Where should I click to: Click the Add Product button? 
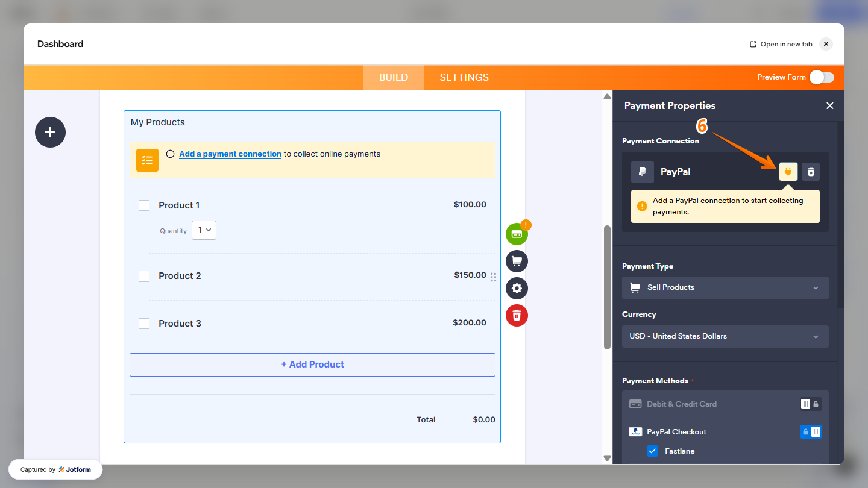(312, 364)
